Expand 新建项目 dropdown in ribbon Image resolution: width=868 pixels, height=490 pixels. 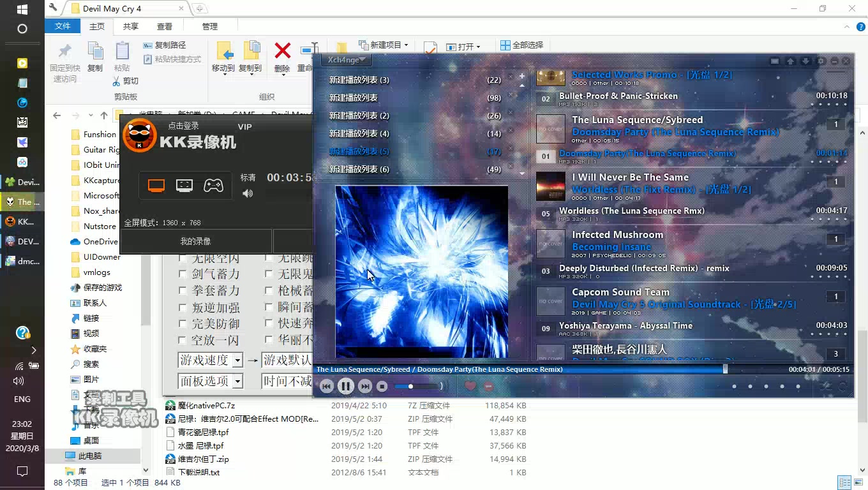(383, 45)
